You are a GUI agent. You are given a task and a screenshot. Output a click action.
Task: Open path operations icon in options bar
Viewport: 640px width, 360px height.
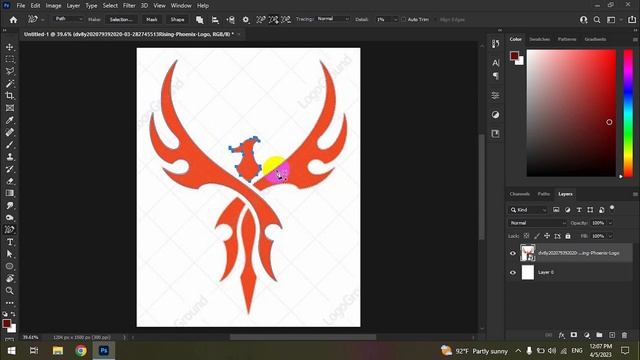point(200,20)
